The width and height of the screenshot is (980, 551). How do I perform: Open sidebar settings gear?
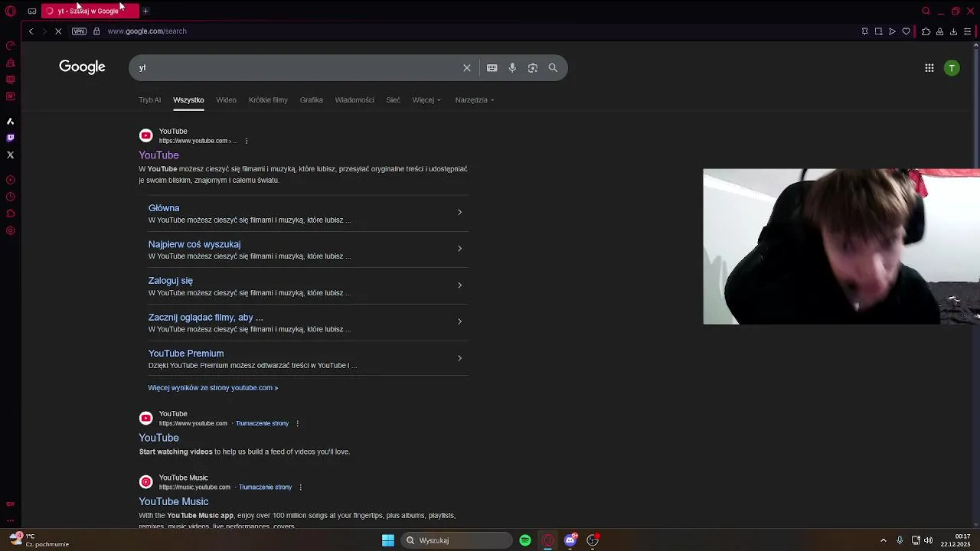point(10,230)
